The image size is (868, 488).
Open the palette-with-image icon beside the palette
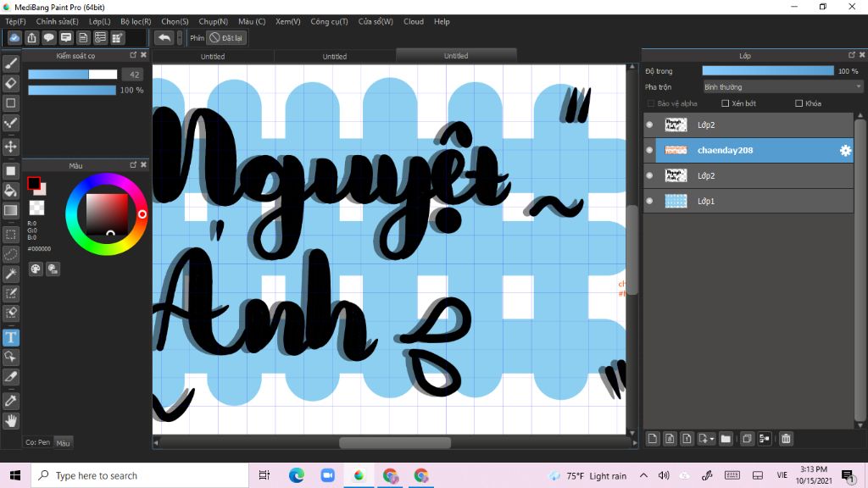[53, 269]
